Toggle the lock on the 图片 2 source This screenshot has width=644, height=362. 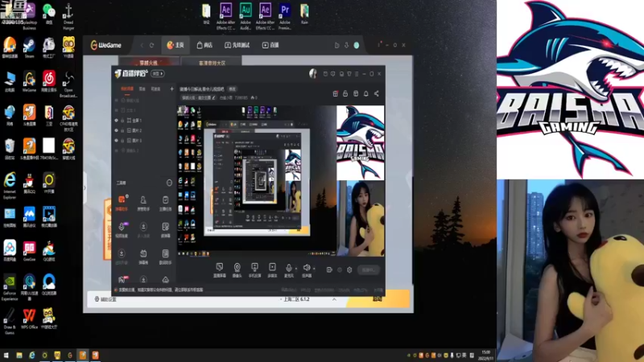(x=122, y=130)
